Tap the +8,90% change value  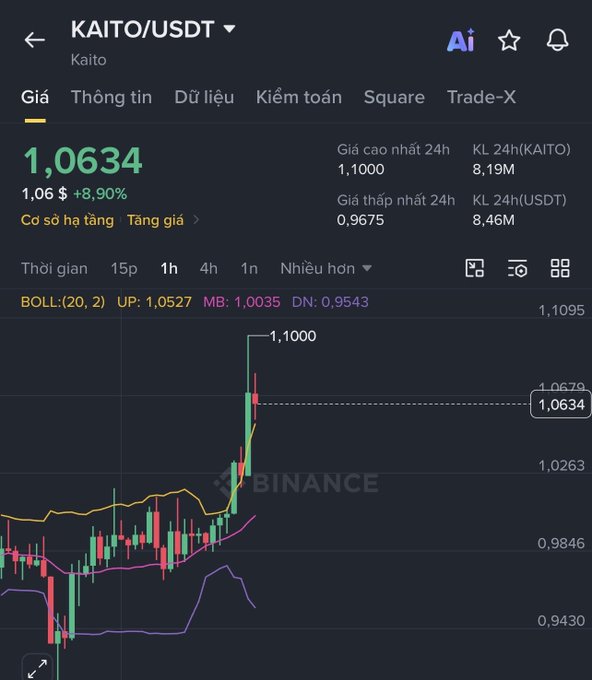click(x=100, y=194)
